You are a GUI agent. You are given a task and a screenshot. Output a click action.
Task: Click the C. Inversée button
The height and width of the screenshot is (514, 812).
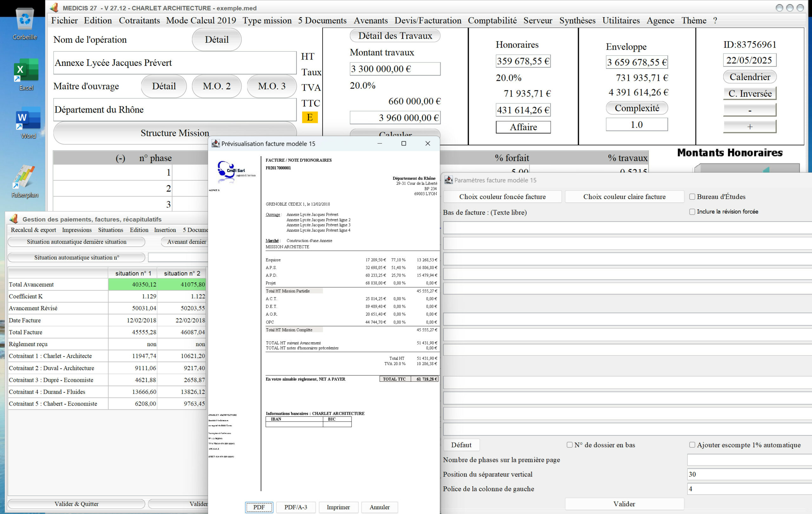pos(750,93)
